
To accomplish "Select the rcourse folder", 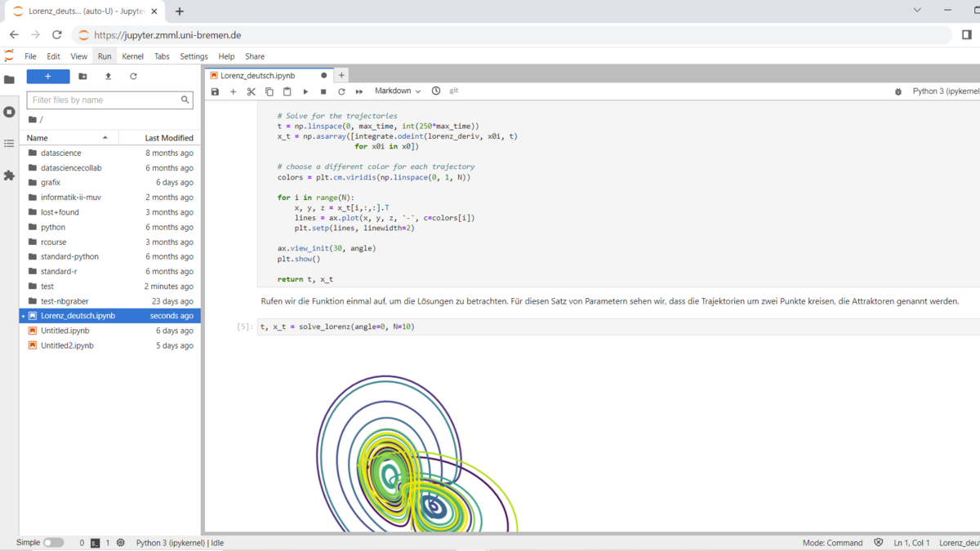I will (110, 242).
